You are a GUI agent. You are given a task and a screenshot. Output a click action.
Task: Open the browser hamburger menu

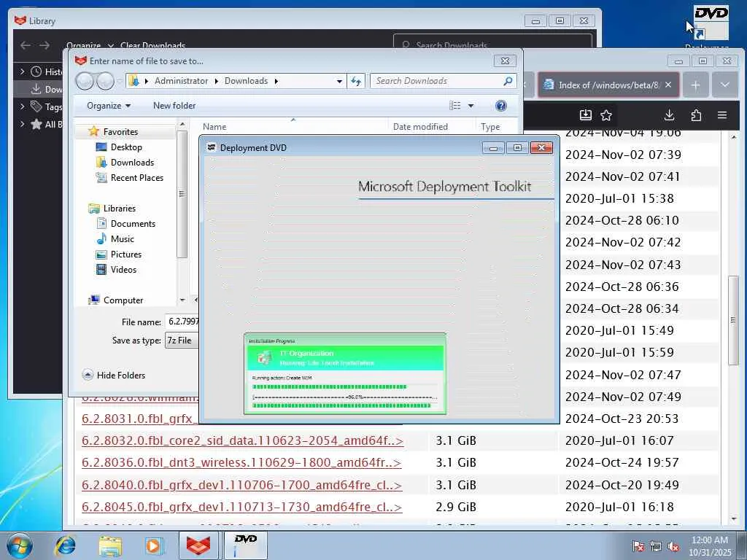pyautogui.click(x=722, y=114)
